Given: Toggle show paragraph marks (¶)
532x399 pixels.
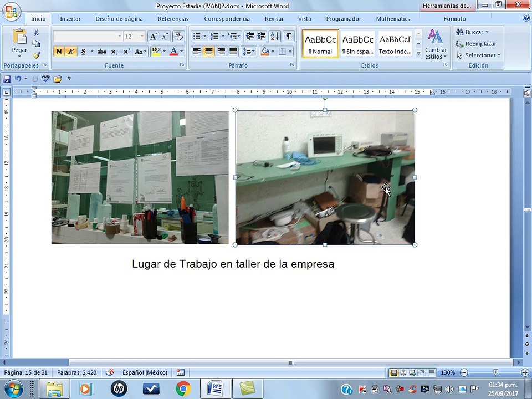Looking at the screenshot, I should 288,37.
